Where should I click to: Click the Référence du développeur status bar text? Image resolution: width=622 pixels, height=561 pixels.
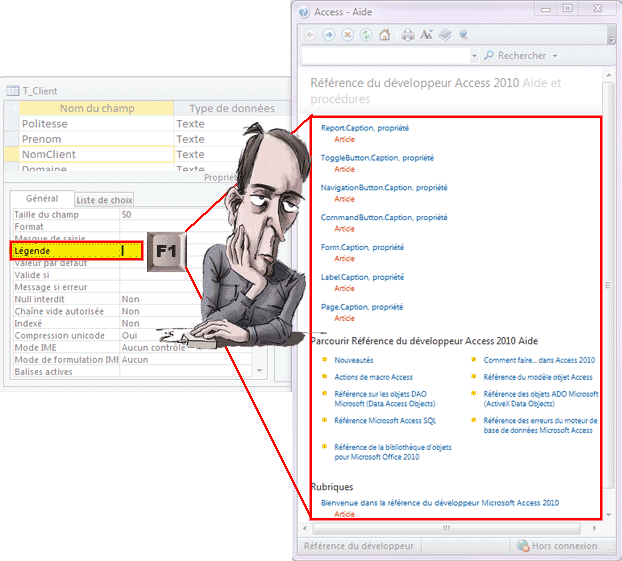point(359,546)
